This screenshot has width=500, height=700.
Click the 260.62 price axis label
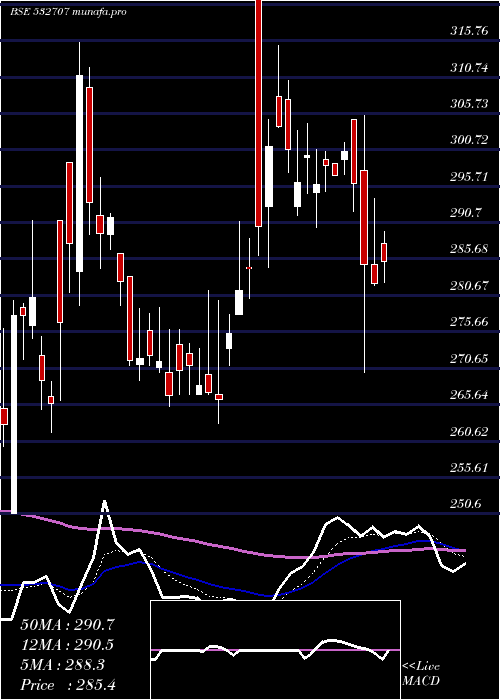[x=468, y=432]
